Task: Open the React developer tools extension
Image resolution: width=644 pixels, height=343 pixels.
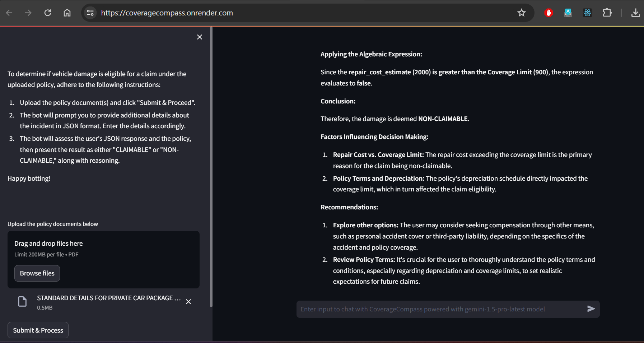Action: (587, 13)
